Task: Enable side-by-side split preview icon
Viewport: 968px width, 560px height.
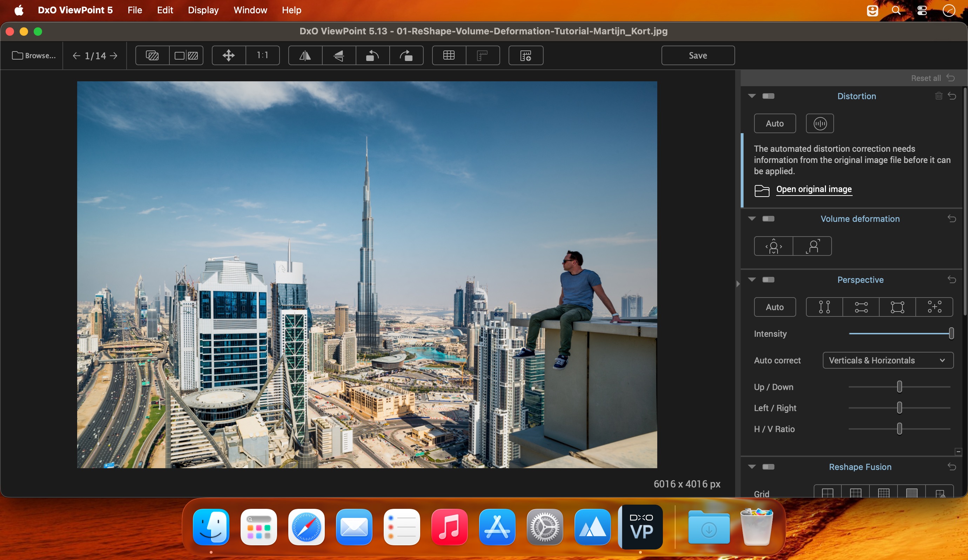Action: 186,56
